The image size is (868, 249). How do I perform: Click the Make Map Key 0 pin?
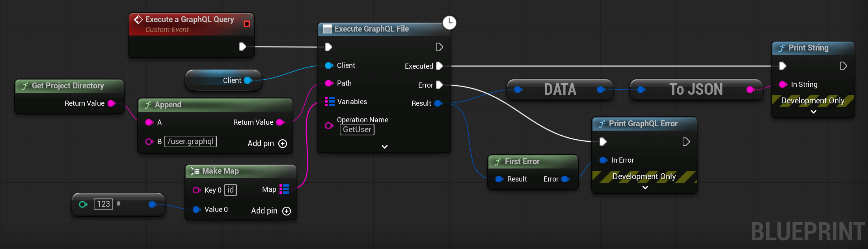(196, 190)
